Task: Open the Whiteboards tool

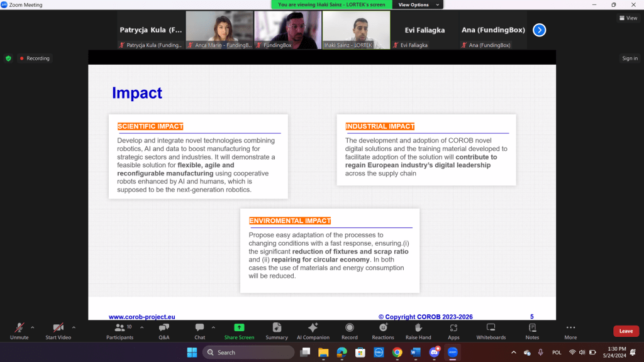Action: point(491,331)
